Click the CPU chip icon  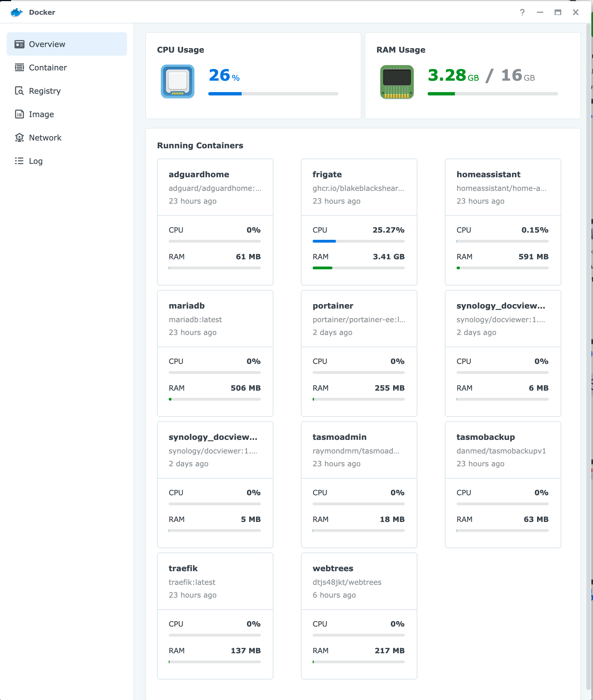(178, 81)
